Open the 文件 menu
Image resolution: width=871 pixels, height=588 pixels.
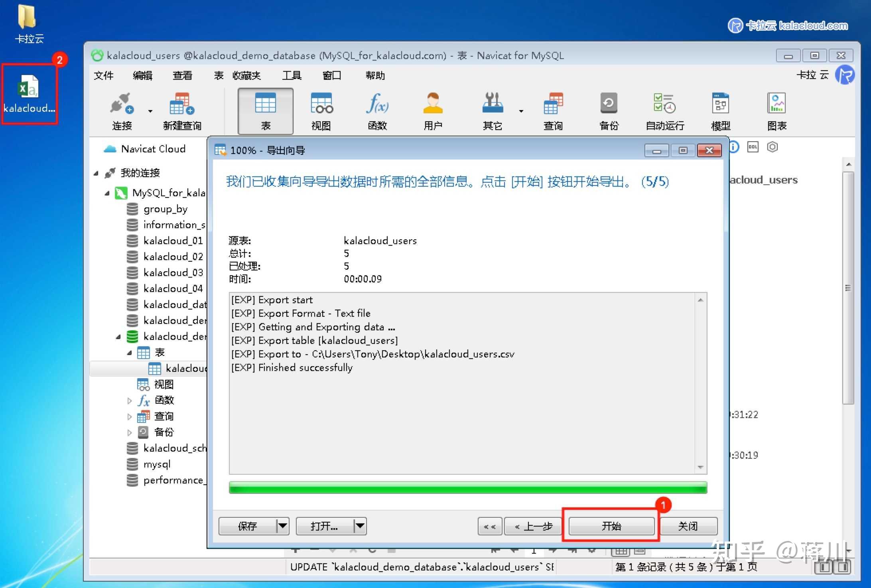coord(103,75)
